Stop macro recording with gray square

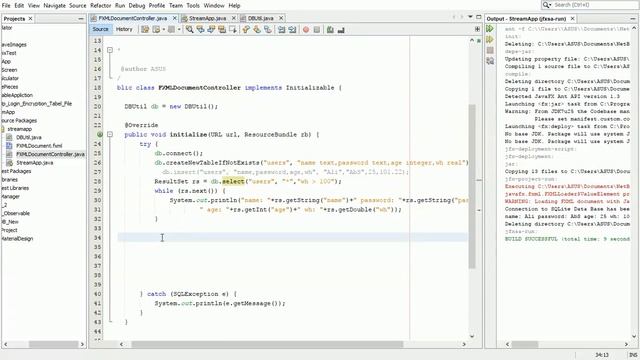(317, 29)
